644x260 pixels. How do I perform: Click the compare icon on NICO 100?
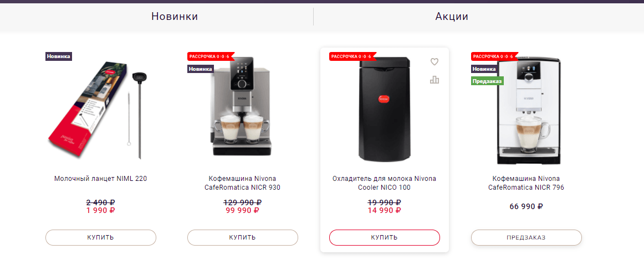[435, 80]
